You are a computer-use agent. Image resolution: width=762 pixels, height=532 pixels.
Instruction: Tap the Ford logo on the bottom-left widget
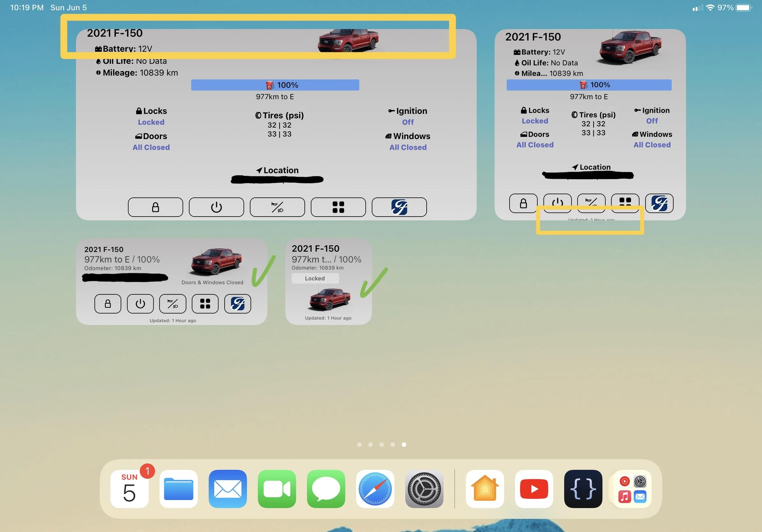238,304
